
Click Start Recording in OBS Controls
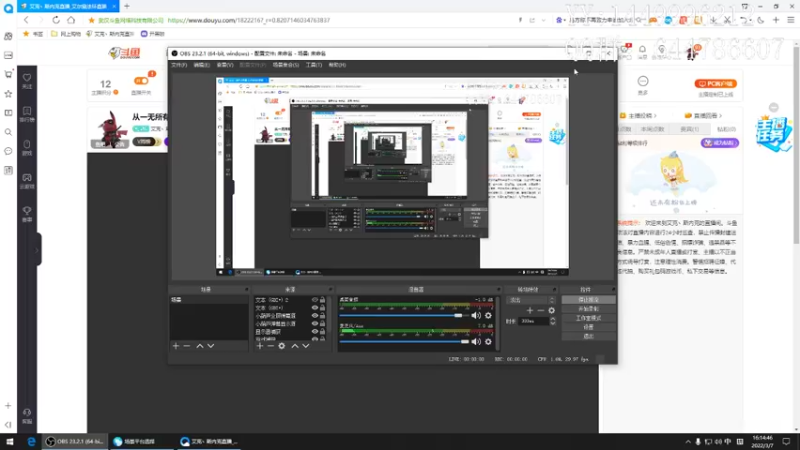[x=588, y=309]
